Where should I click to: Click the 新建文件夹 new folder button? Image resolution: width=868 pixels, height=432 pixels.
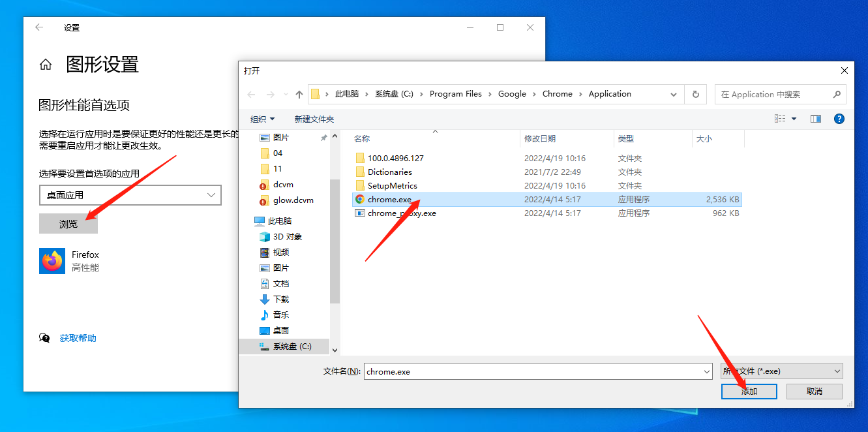(x=314, y=119)
